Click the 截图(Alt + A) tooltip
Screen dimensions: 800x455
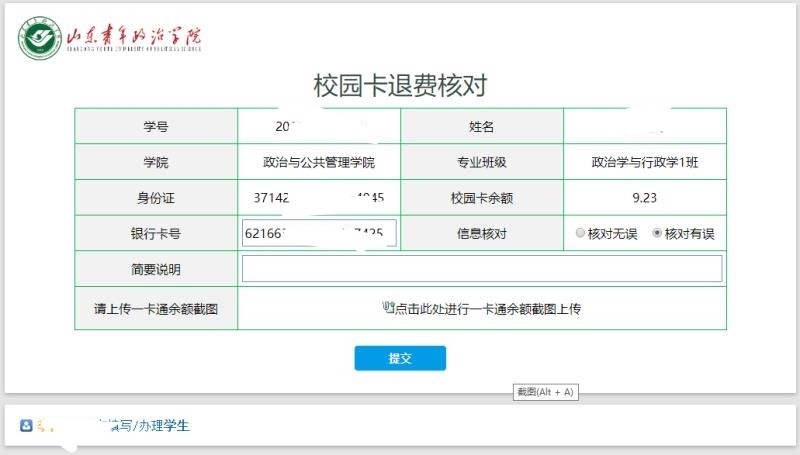pyautogui.click(x=545, y=392)
